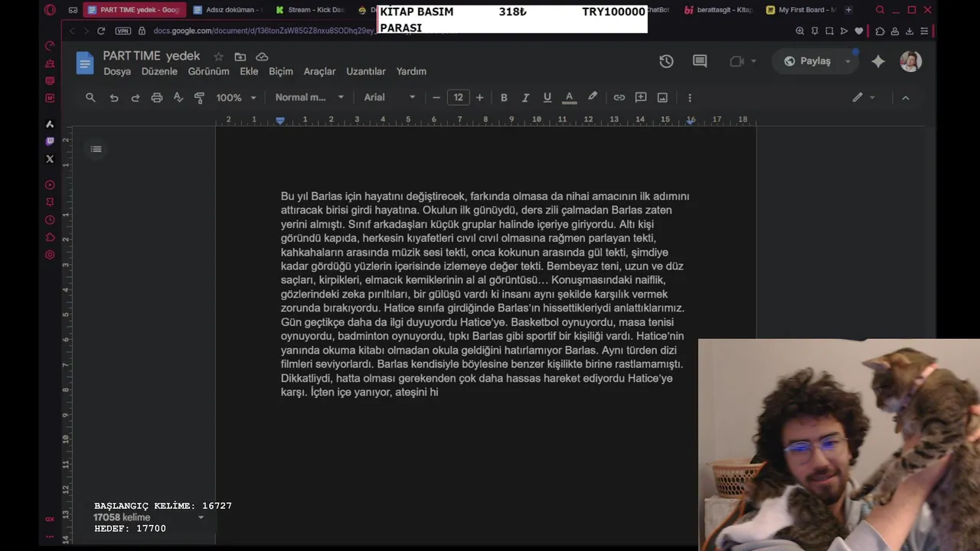
Task: Insert an image from the toolbar
Action: click(662, 97)
